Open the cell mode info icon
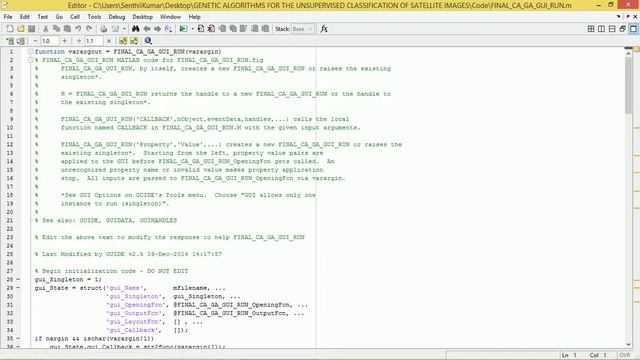The height and width of the screenshot is (360, 640). (x=148, y=41)
